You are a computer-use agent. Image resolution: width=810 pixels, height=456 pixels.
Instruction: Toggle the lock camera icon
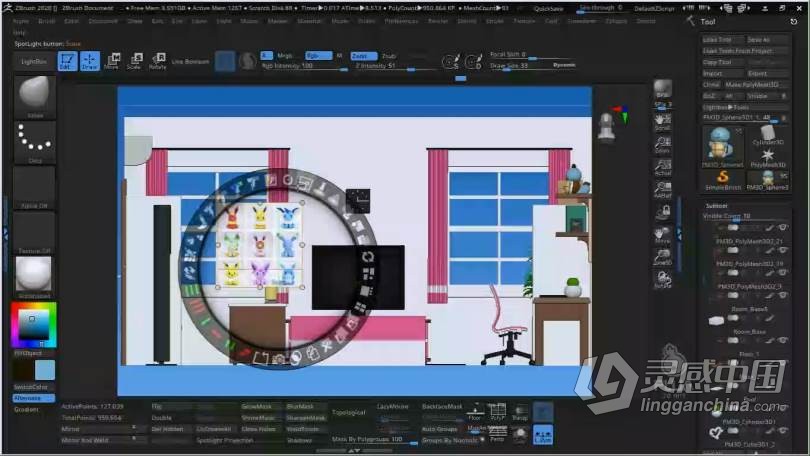(x=663, y=212)
